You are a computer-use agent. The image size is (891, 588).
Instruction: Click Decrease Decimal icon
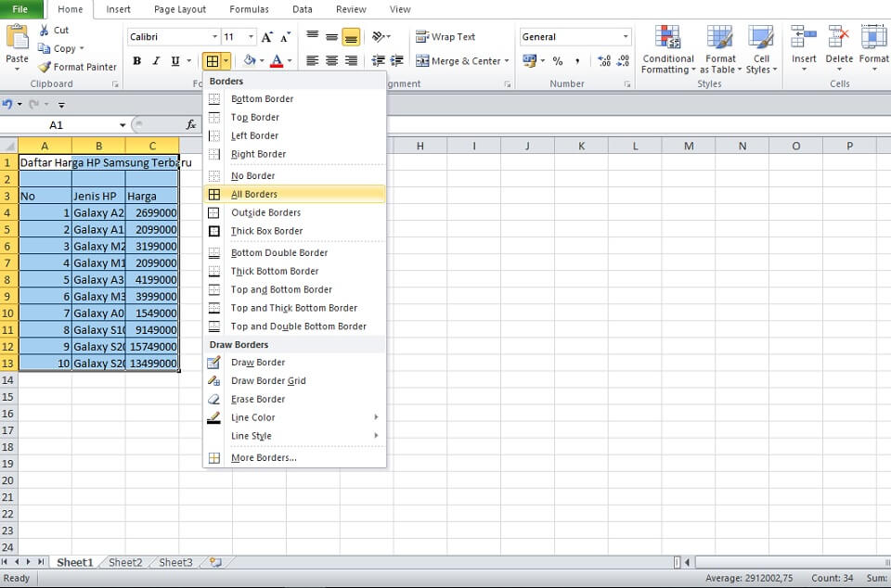click(623, 60)
